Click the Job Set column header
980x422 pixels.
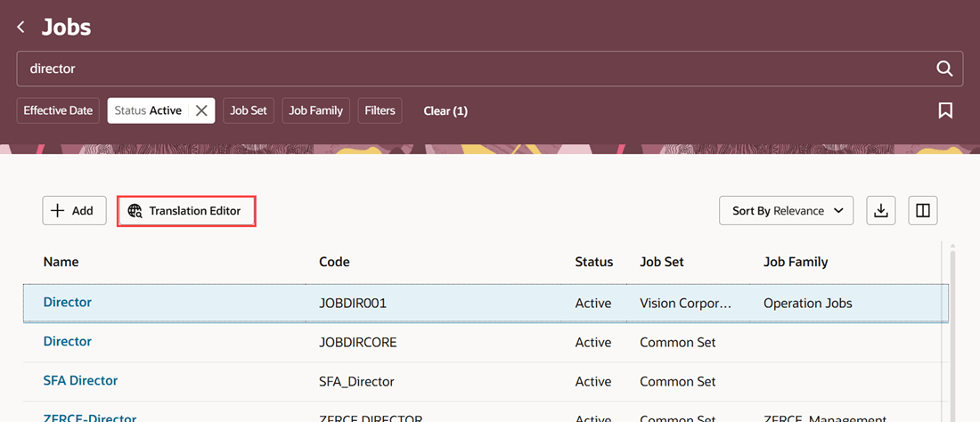click(662, 262)
